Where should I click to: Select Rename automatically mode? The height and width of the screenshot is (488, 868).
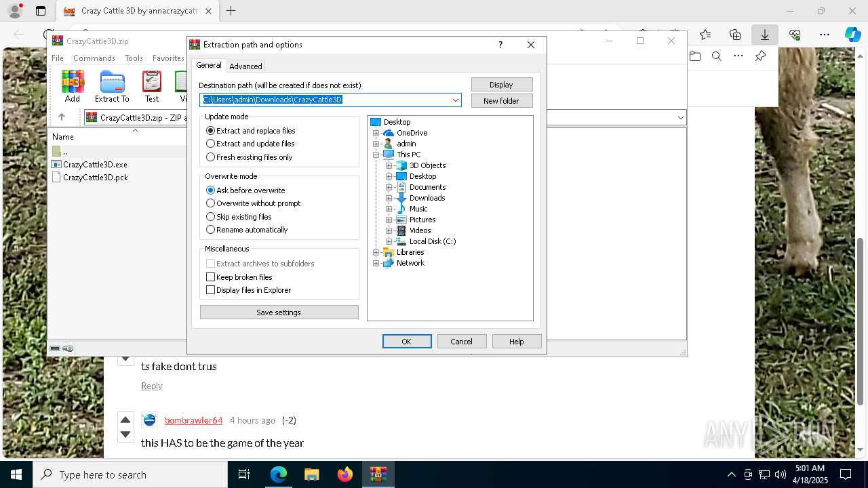coord(247,230)
